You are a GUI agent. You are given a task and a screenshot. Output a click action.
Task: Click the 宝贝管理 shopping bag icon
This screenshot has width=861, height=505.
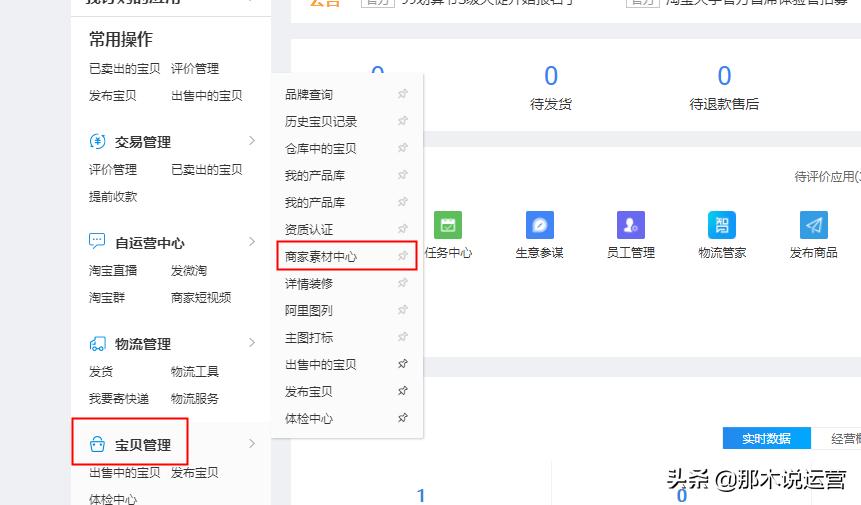coord(97,444)
